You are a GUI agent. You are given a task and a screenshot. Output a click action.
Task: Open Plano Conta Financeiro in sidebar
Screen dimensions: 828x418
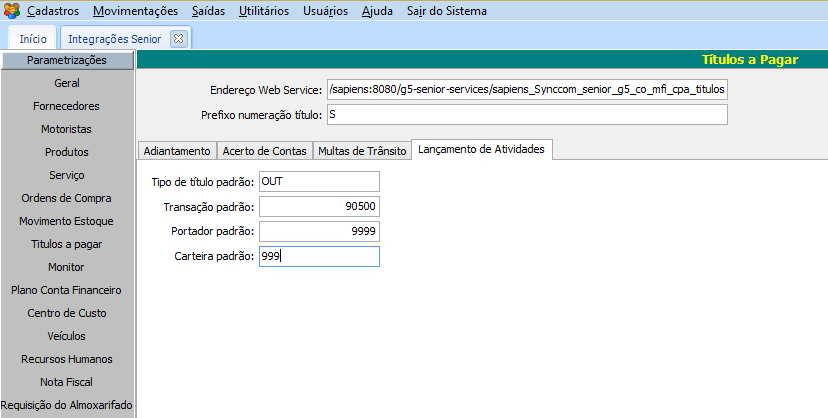pos(67,290)
